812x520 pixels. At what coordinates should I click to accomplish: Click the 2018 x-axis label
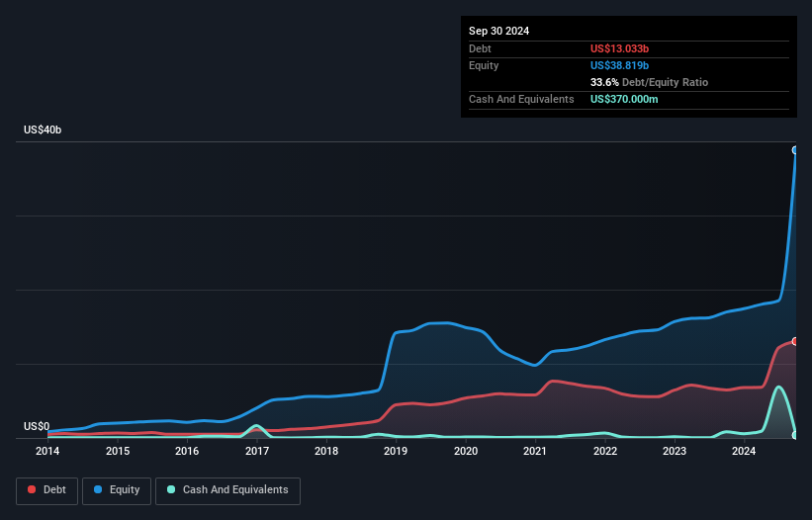click(326, 451)
